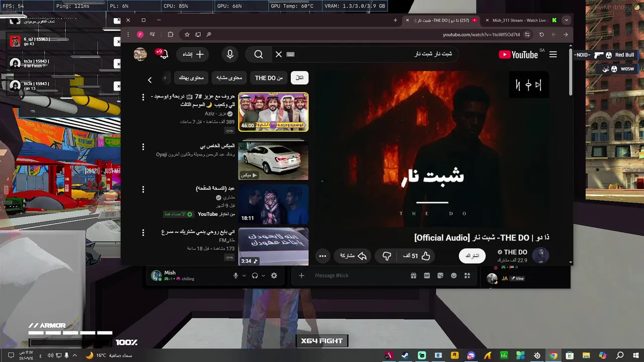Image resolution: width=644 pixels, height=362 pixels.
Task: Open Steam from the Windows taskbar
Action: click(x=405, y=355)
